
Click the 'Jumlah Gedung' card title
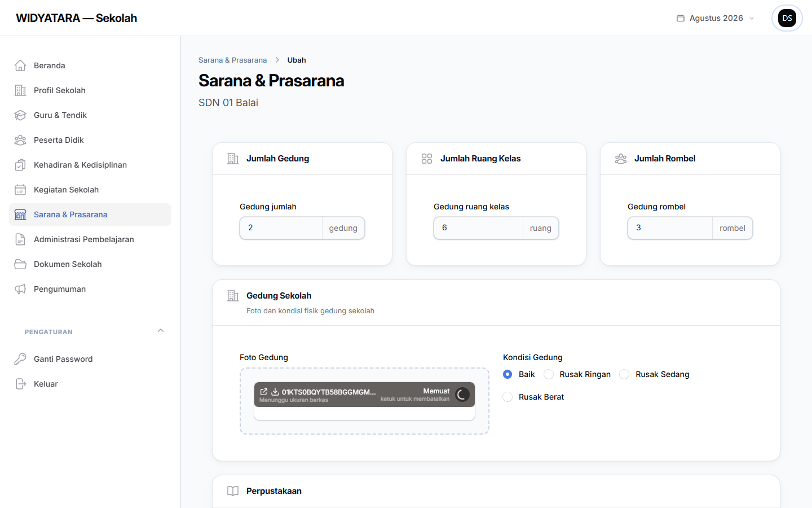[x=277, y=159]
